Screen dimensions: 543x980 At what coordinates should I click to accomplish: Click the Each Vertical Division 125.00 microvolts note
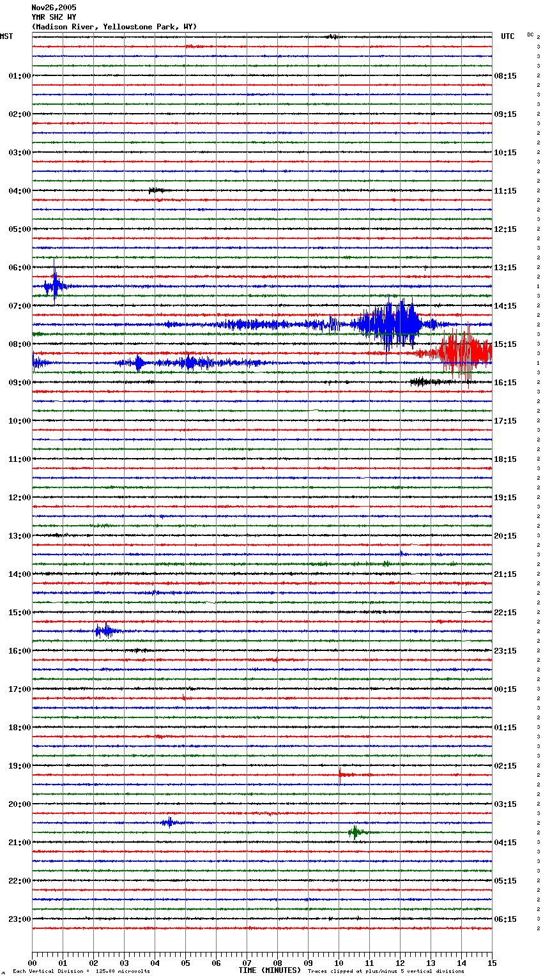82,971
